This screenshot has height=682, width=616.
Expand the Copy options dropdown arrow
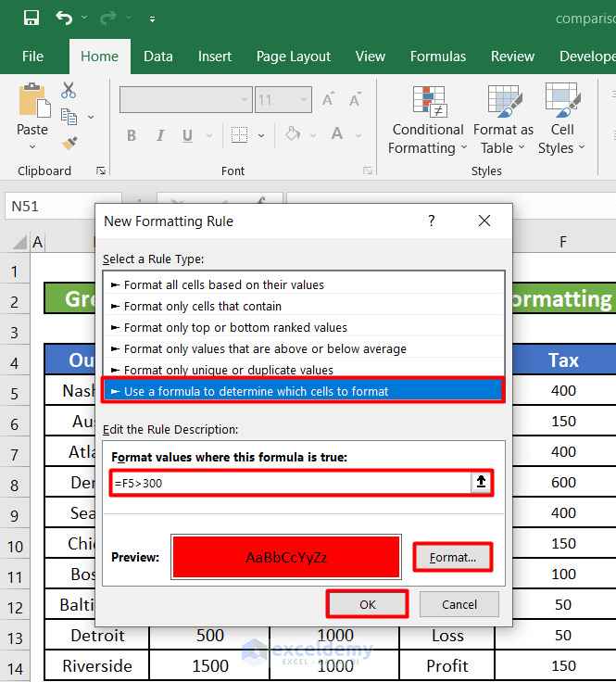(x=91, y=117)
